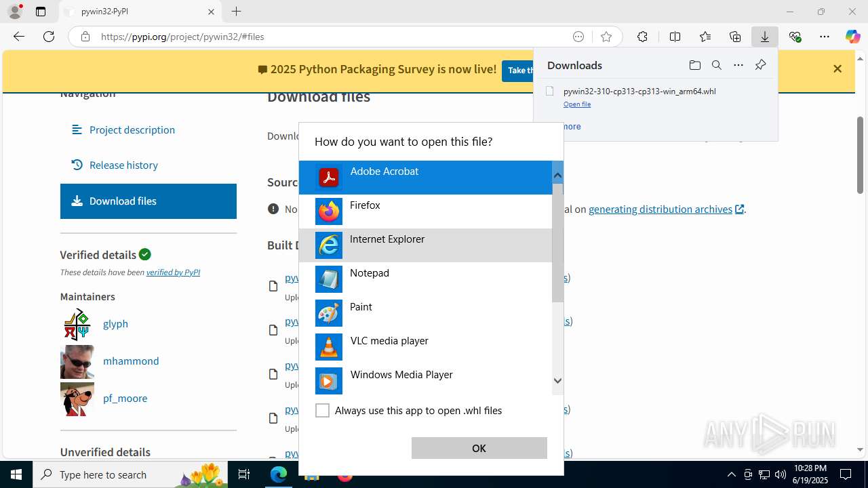Viewport: 868px width, 488px height.
Task: Open the Edge profile icon
Action: click(x=15, y=12)
